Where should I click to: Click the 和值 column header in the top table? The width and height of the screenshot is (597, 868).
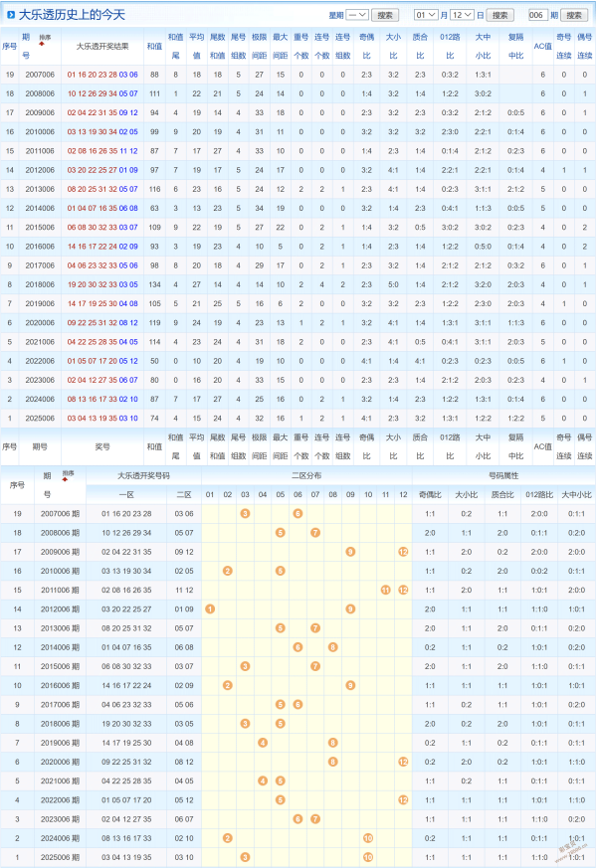[154, 46]
